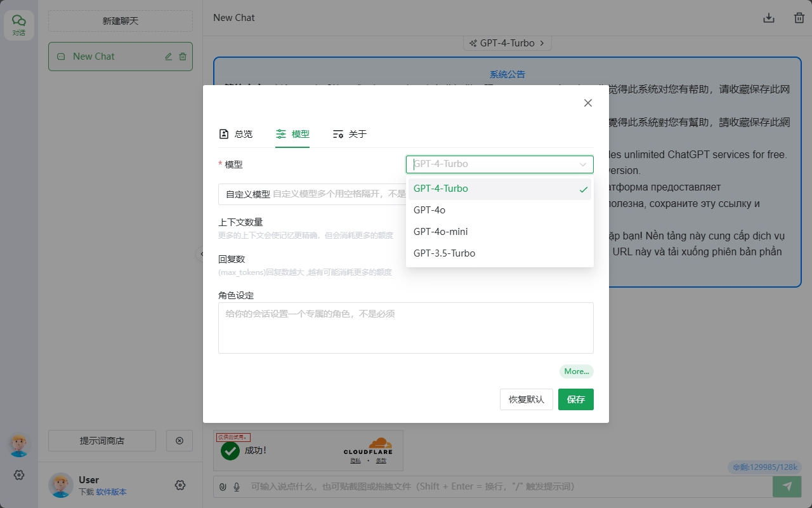Click the attachment paperclip icon

point(223,487)
